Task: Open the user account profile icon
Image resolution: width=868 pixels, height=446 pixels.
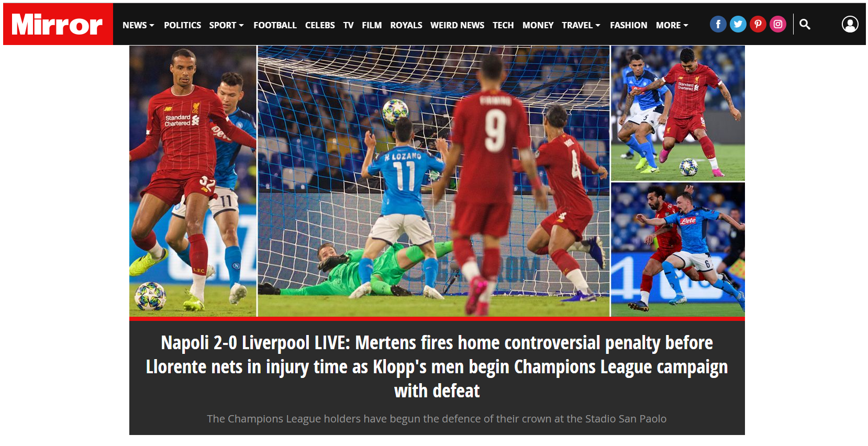Action: tap(850, 24)
